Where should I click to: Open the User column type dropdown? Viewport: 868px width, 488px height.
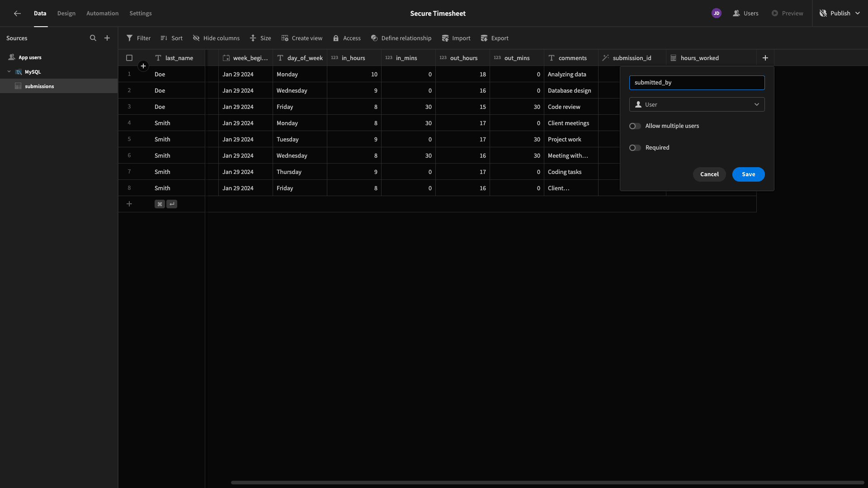pyautogui.click(x=697, y=104)
